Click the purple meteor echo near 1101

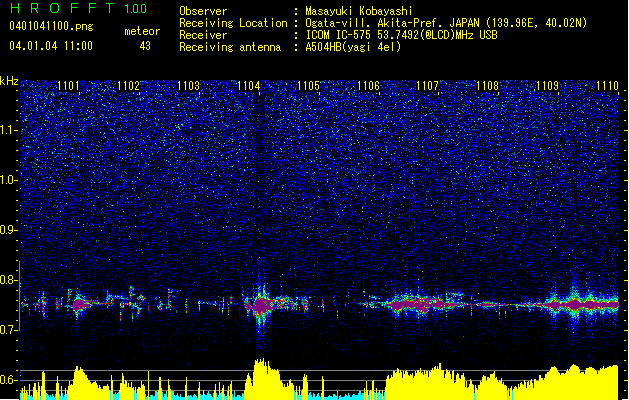81,305
